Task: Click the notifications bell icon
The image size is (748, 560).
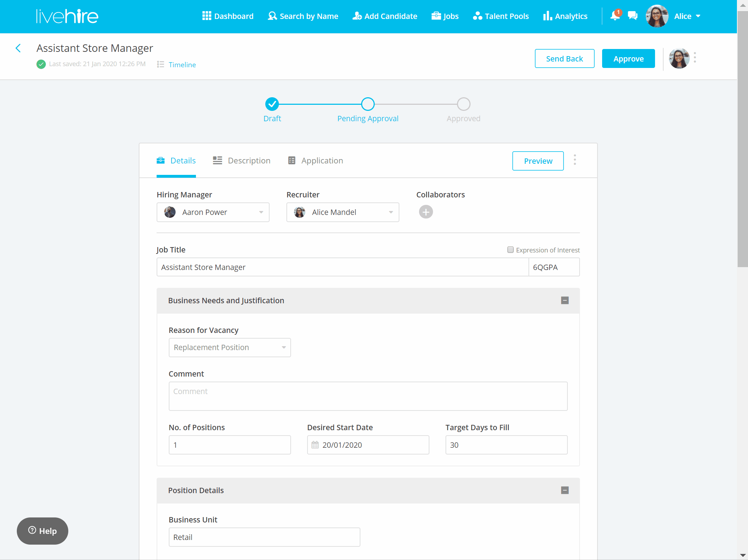Action: (x=615, y=16)
